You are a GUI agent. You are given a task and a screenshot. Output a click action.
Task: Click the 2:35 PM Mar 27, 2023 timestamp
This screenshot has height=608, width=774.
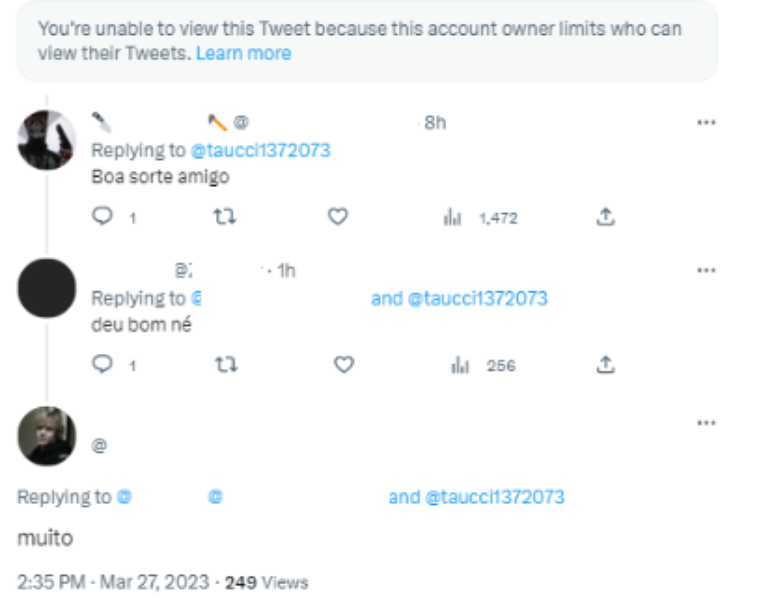[113, 582]
